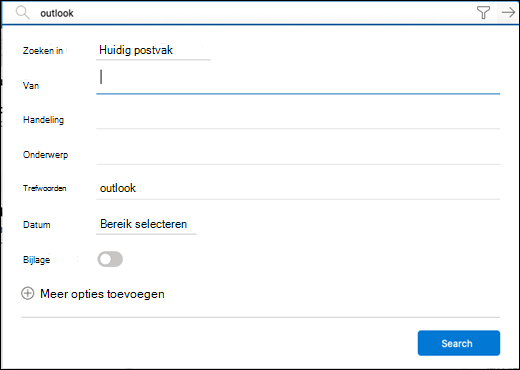The height and width of the screenshot is (370, 520).
Task: Click the arrow icon to run search
Action: [x=508, y=13]
